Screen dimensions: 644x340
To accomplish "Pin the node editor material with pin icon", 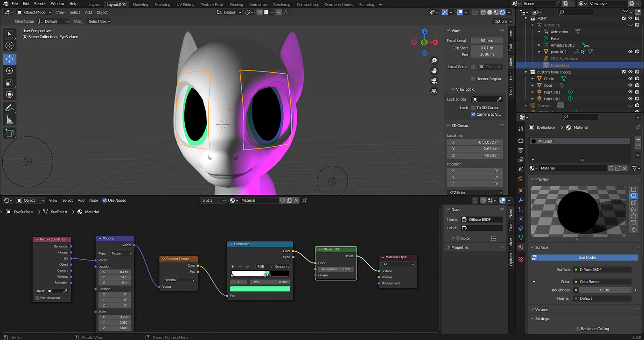I will [305, 200].
